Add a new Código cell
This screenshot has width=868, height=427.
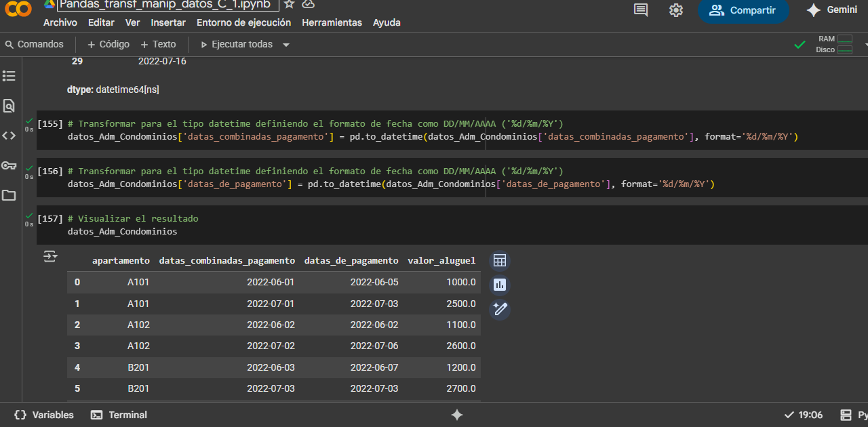point(108,44)
